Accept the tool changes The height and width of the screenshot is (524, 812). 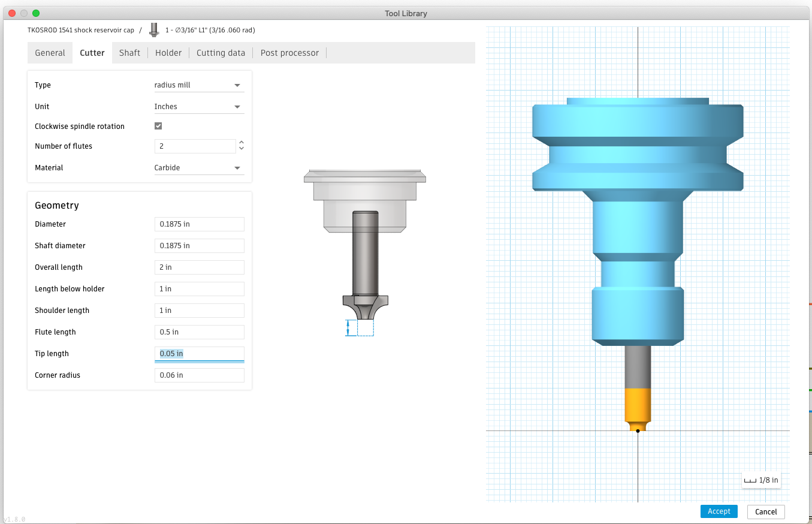(719, 511)
